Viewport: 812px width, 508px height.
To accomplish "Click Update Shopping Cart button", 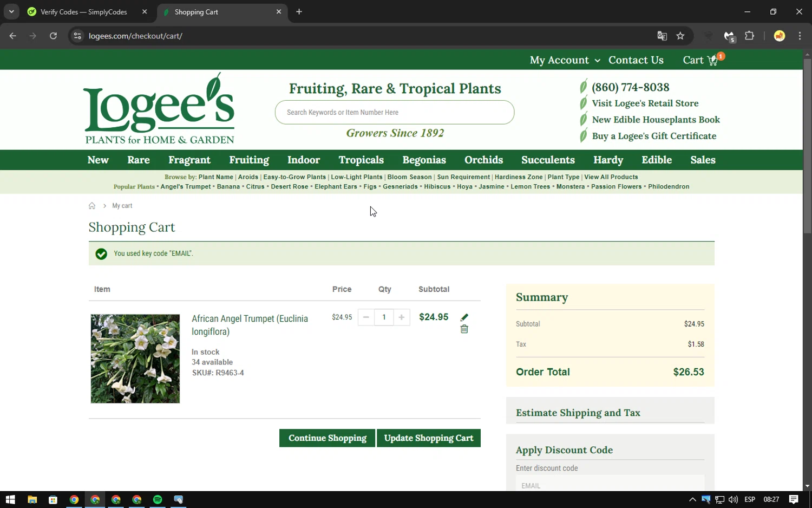I will pyautogui.click(x=428, y=438).
